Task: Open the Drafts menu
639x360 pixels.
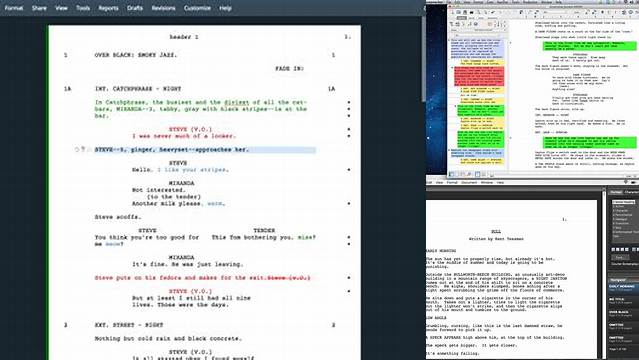Action: [x=134, y=8]
